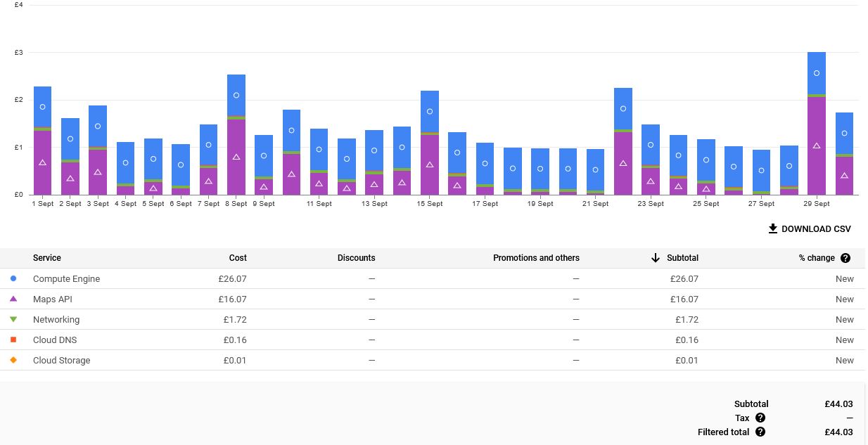Viewport: 868px width, 445px height.
Task: Click the Maps API purple triangle legend icon
Action: click(x=13, y=299)
